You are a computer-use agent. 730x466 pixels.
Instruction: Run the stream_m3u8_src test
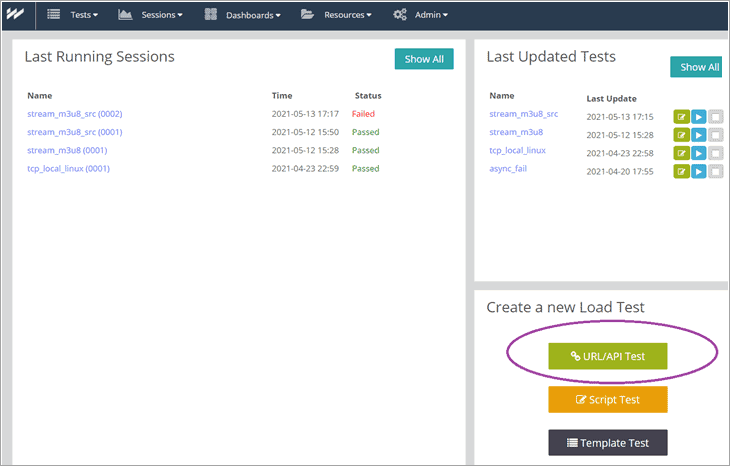(x=698, y=116)
